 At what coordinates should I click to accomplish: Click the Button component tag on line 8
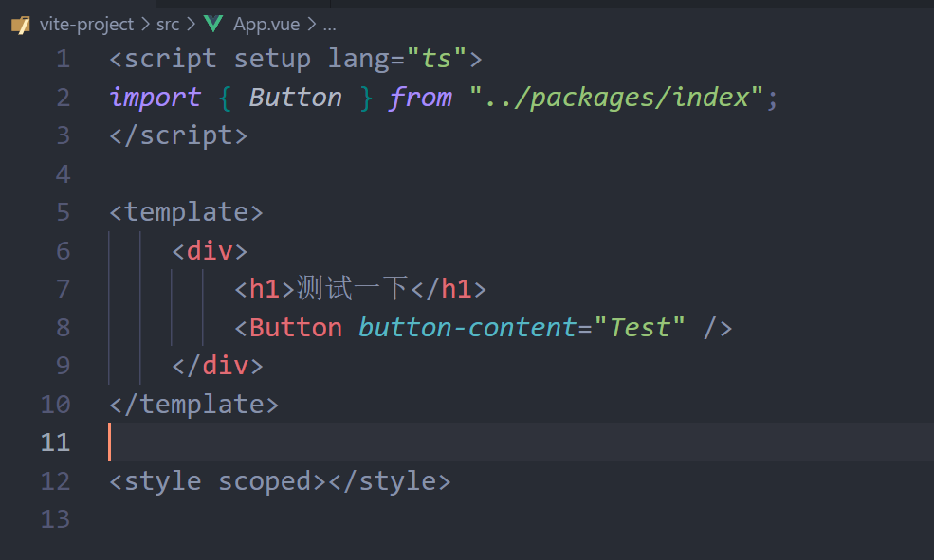[295, 328]
